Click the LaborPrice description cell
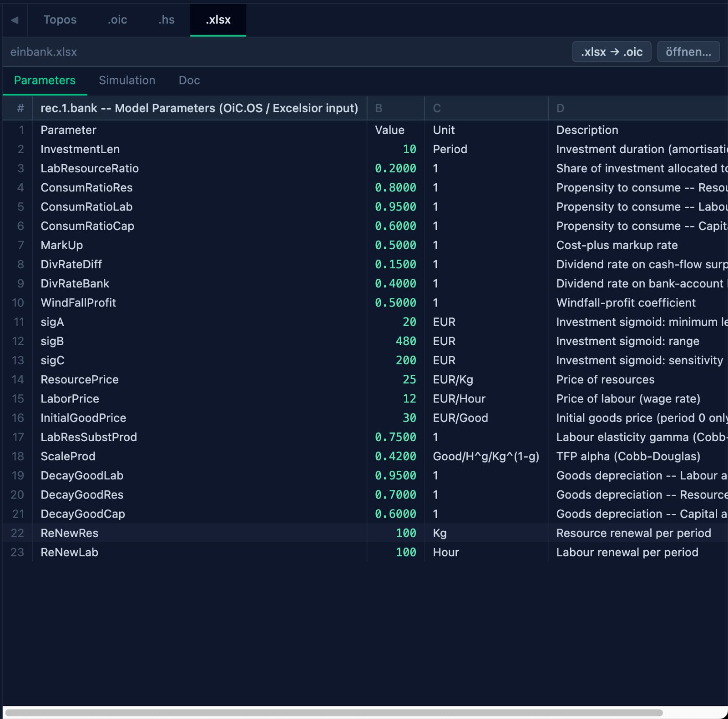Viewport: 728px width, 719px height. coord(638,399)
